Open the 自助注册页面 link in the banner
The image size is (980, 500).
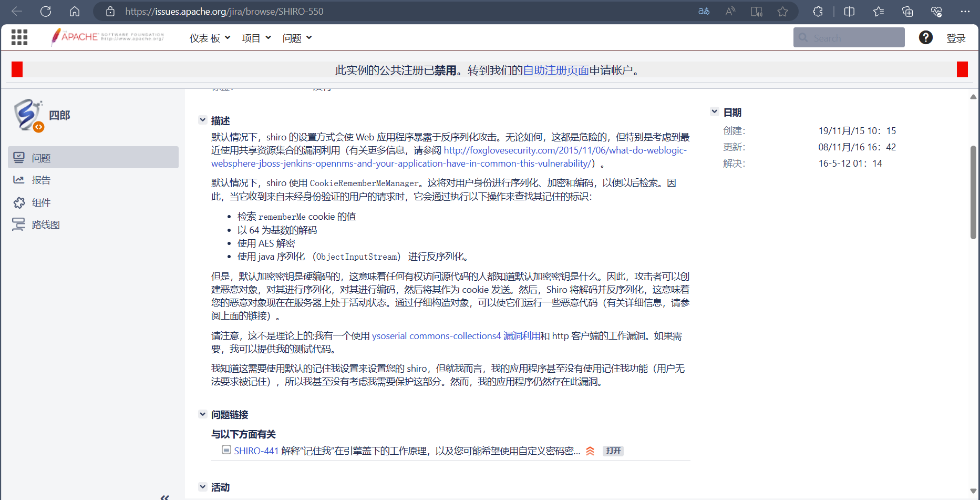pyautogui.click(x=556, y=70)
